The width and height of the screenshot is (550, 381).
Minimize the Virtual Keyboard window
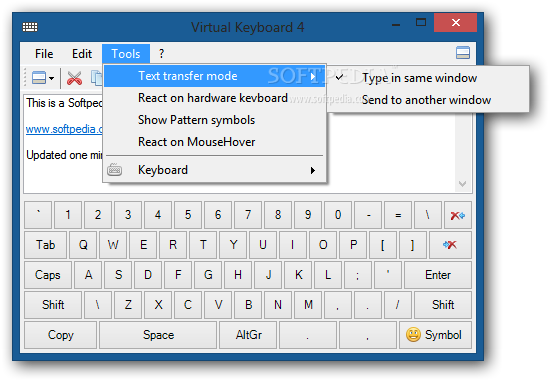click(396, 25)
